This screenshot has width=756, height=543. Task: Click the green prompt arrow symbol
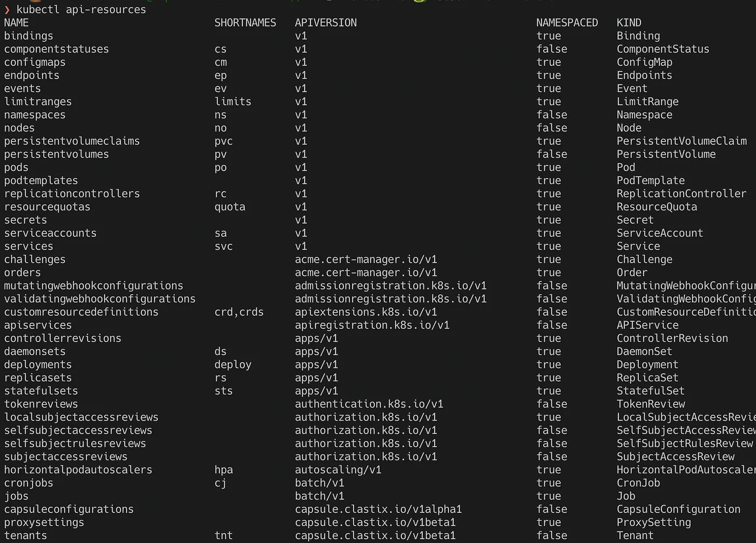pyautogui.click(x=8, y=9)
